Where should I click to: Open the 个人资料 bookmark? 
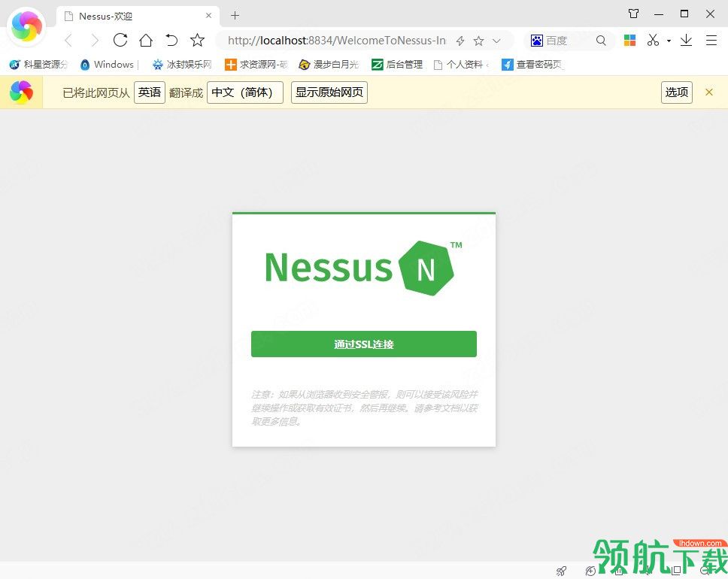pyautogui.click(x=460, y=65)
